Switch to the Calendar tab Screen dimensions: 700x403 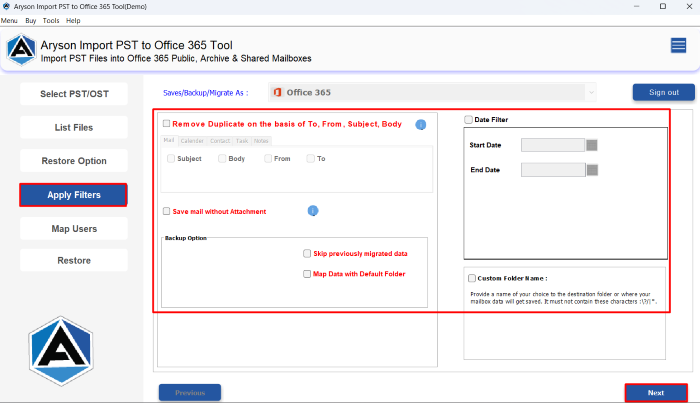tap(192, 141)
